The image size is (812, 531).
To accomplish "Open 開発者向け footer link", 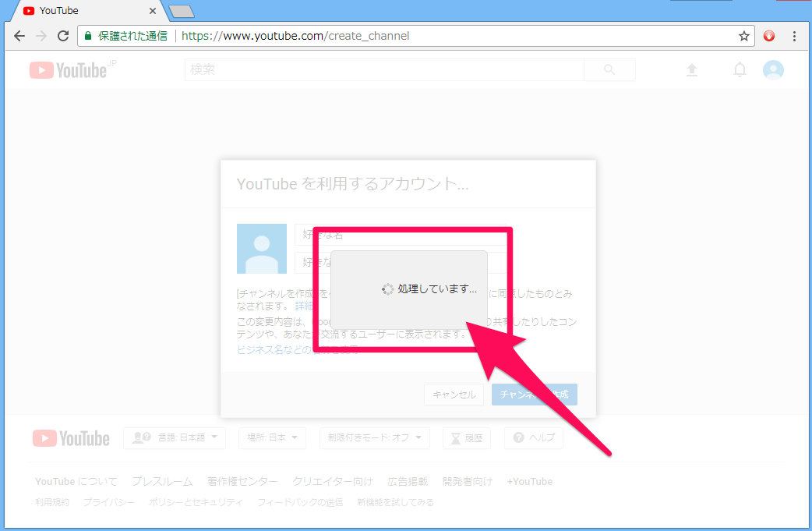I will (467, 482).
